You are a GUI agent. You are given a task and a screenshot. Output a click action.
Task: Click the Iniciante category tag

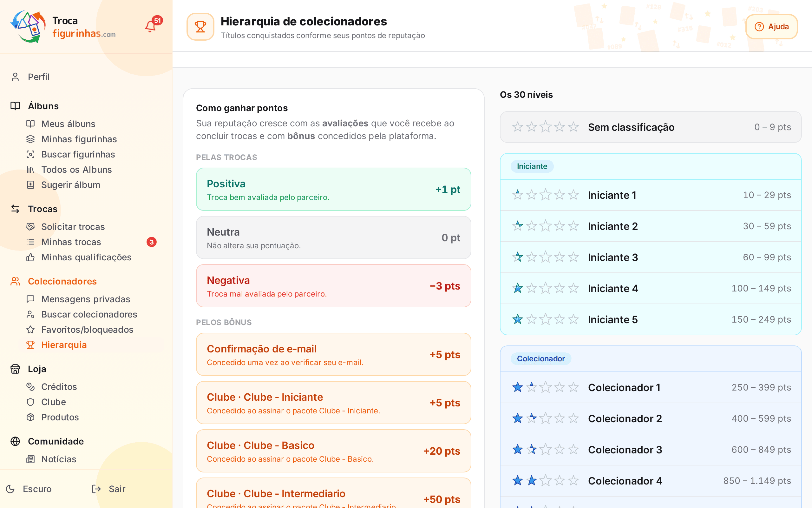(532, 166)
